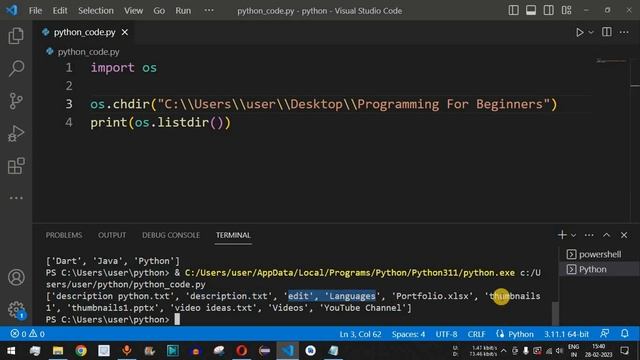The width and height of the screenshot is (640, 360).
Task: Split the editor to the right
Action: 607,32
